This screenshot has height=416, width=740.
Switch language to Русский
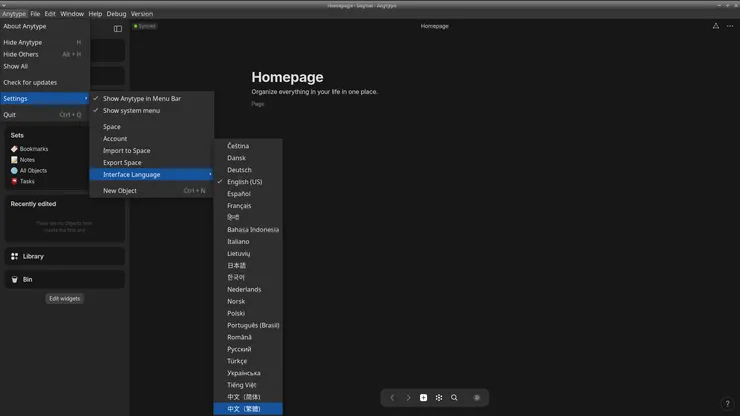pyautogui.click(x=248, y=349)
